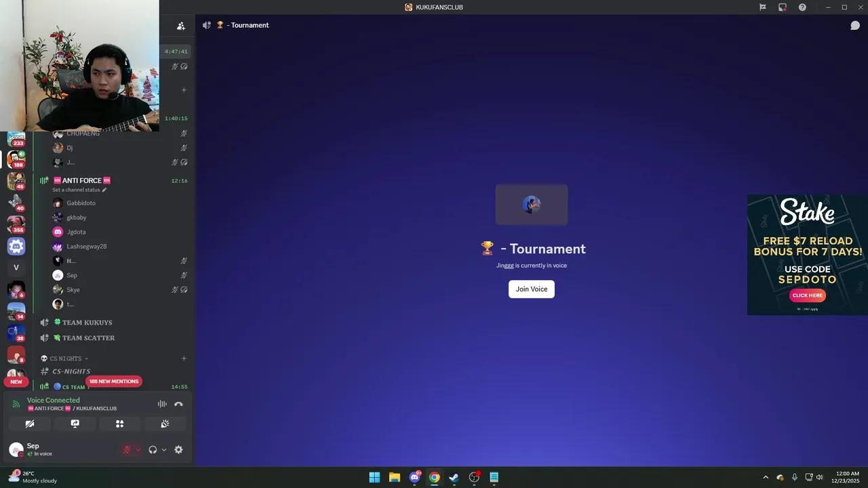Share your screen button in voice panel
The height and width of the screenshot is (488, 868).
coord(75,424)
